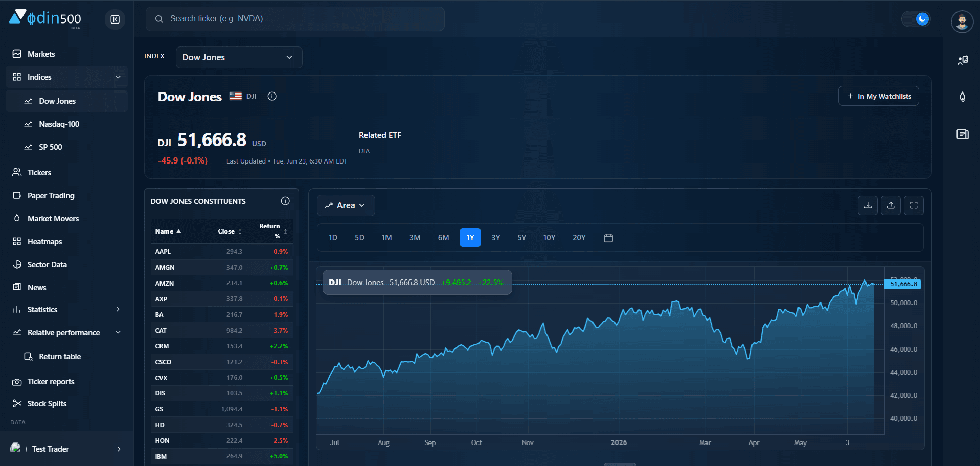Open the Area chart type dropdown
The height and width of the screenshot is (466, 980).
pos(346,205)
